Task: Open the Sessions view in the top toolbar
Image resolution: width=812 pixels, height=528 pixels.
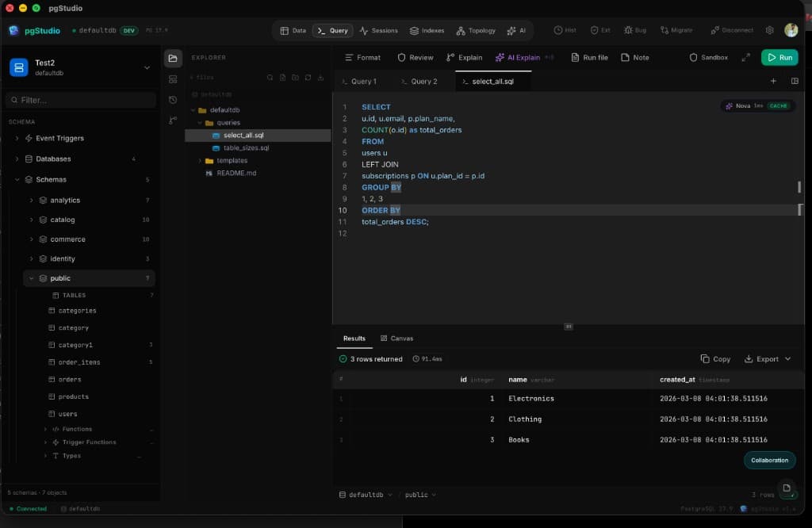Action: pyautogui.click(x=378, y=30)
